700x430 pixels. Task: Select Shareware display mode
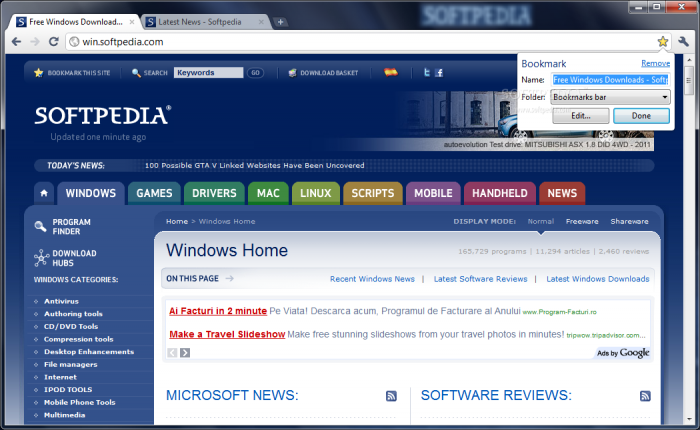629,221
